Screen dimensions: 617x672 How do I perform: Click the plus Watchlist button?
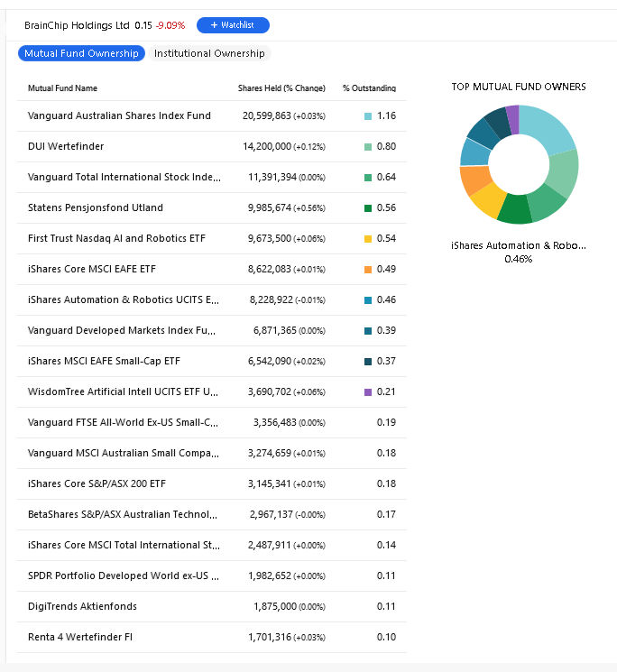(233, 25)
